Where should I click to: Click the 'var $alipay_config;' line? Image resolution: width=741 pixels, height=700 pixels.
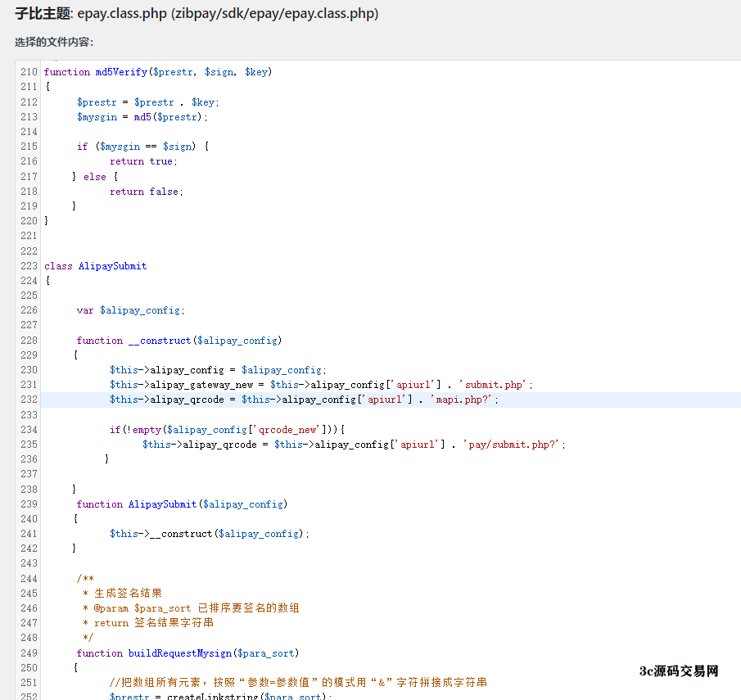click(130, 310)
